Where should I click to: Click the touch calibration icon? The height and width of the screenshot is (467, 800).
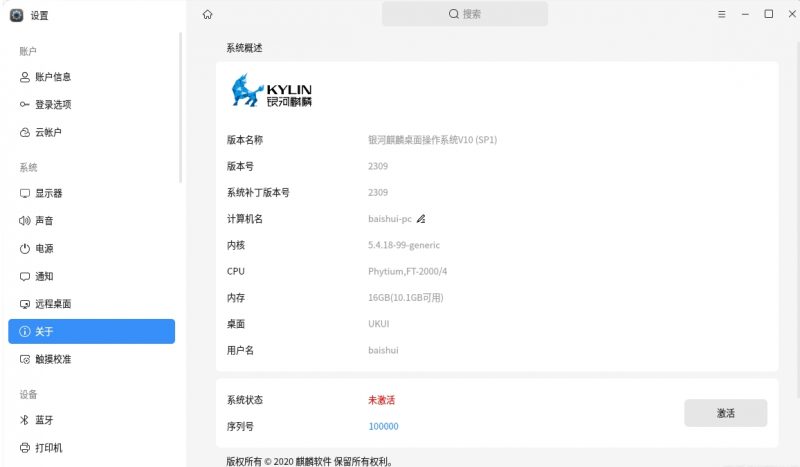click(x=24, y=359)
